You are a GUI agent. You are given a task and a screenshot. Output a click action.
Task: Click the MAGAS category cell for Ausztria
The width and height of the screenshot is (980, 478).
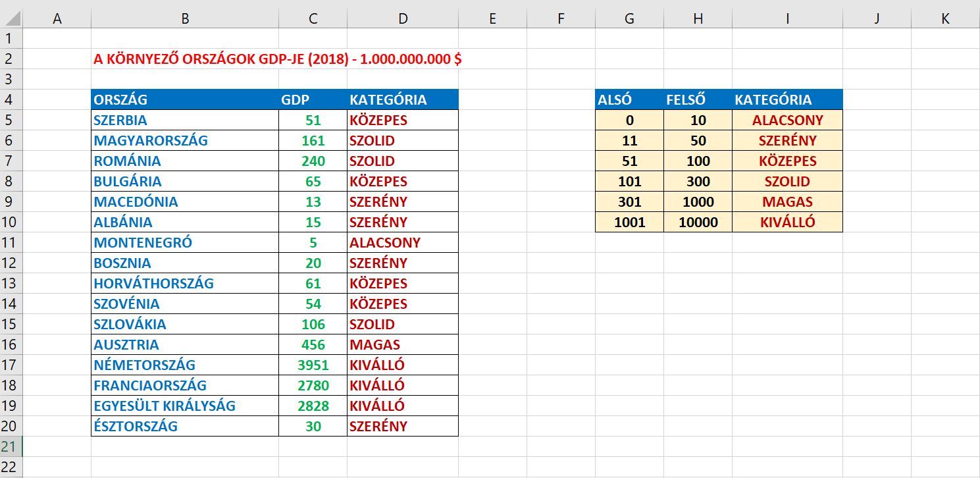(x=403, y=344)
